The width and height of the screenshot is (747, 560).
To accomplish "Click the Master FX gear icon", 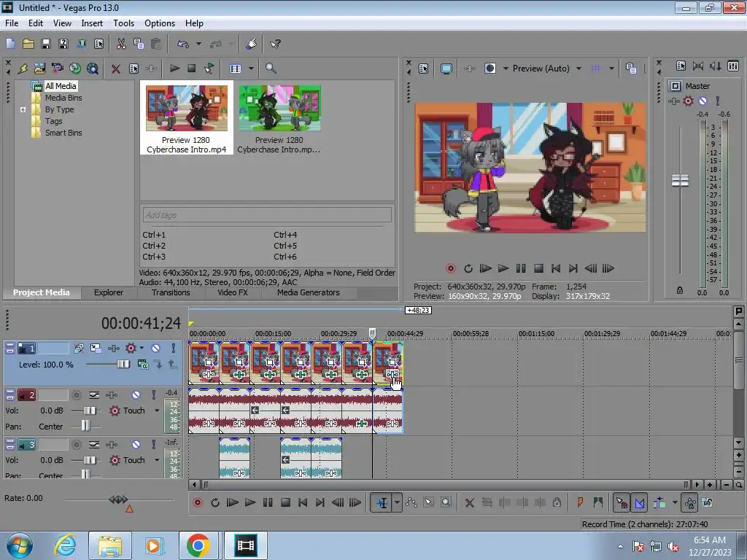I will tap(688, 101).
